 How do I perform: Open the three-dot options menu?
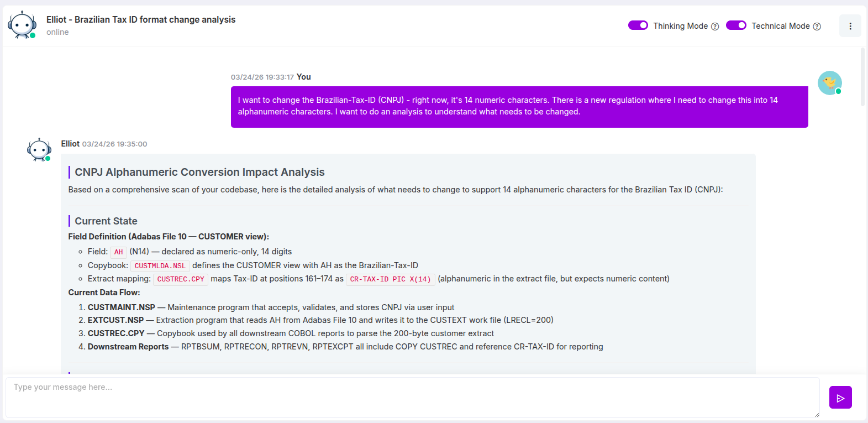850,26
